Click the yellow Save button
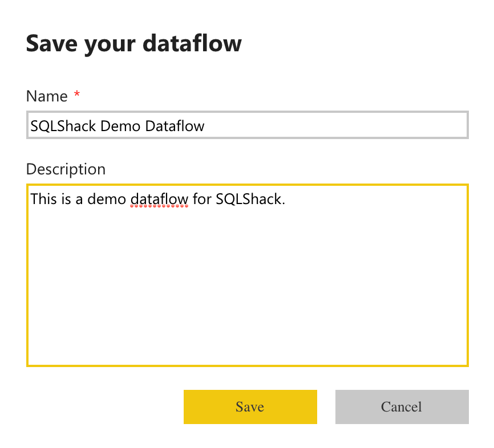 (250, 407)
